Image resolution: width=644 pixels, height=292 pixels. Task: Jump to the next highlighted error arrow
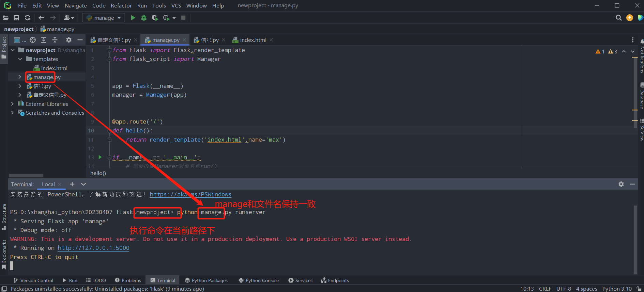633,51
